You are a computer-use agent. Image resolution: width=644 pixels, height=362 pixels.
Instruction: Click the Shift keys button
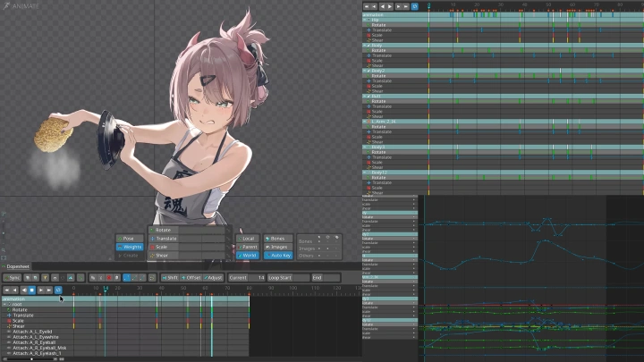pos(170,278)
